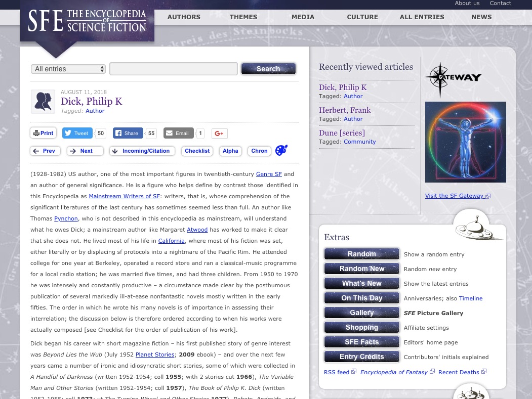
Task: Click the Recently viewed articles heading
Action: tap(366, 67)
